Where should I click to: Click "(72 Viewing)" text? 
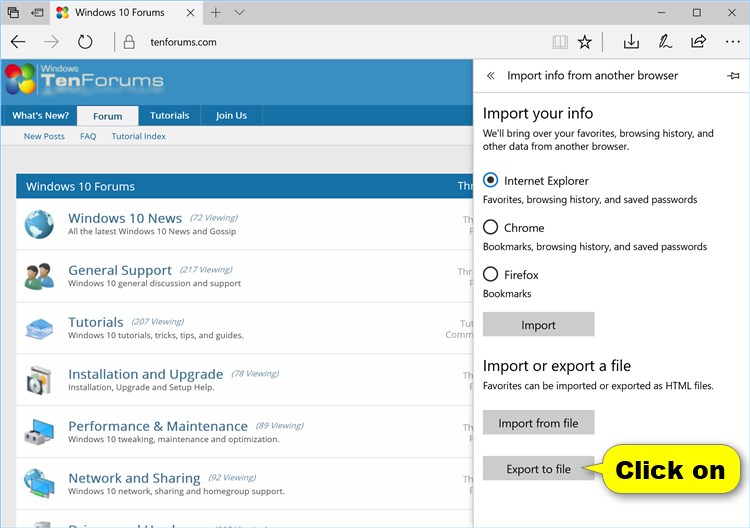[x=214, y=218]
